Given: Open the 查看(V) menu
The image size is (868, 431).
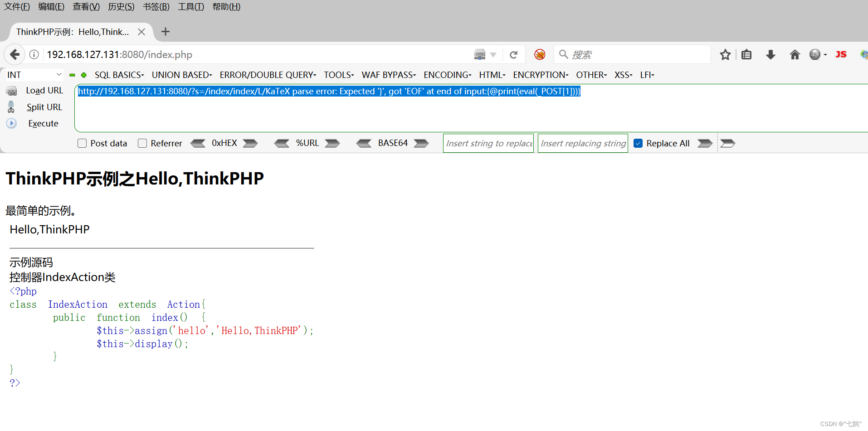Looking at the screenshot, I should click(x=86, y=7).
